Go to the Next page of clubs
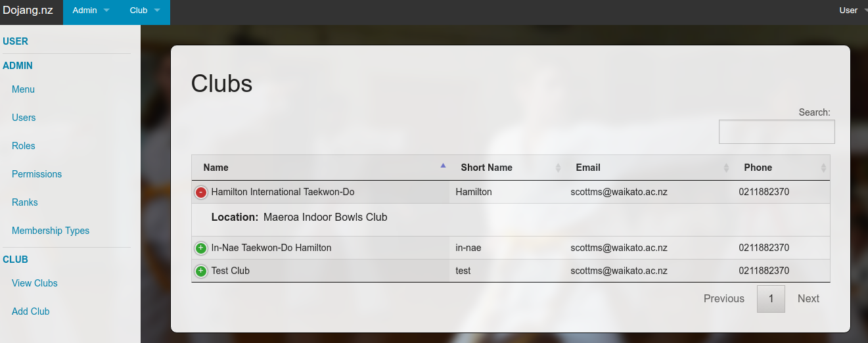Viewport: 868px width, 343px height. click(808, 298)
